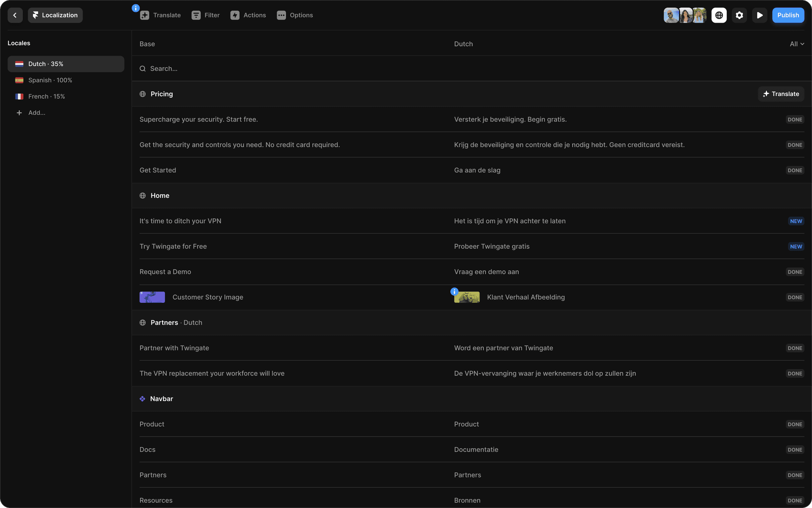812x508 pixels.
Task: Click the French flag icon
Action: (x=19, y=96)
